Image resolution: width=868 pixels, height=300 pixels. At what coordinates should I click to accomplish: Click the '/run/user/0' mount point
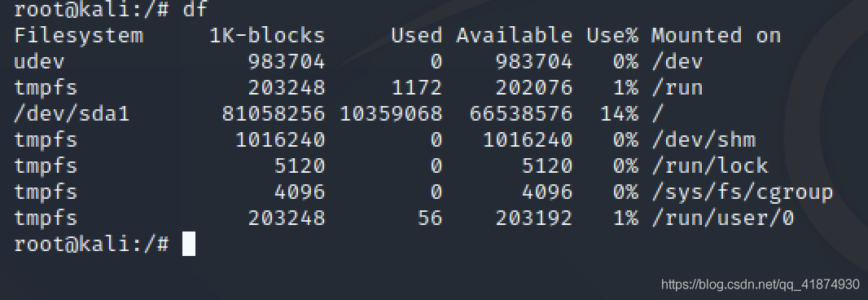coord(723,218)
